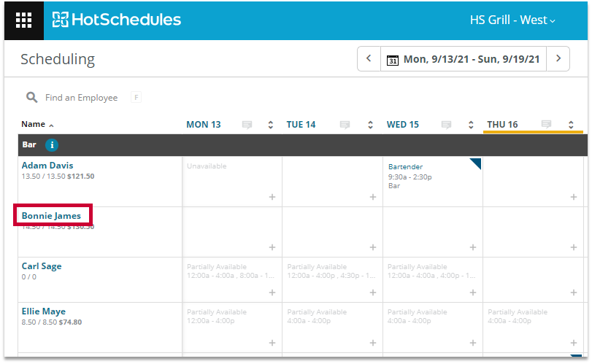Go to the previous week
The height and width of the screenshot is (364, 592).
pos(369,58)
